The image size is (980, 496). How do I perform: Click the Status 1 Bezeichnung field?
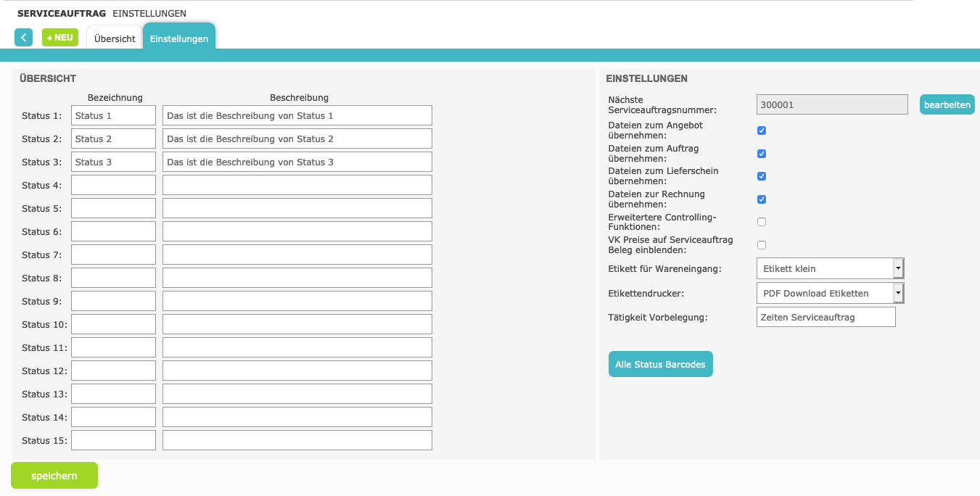point(113,115)
